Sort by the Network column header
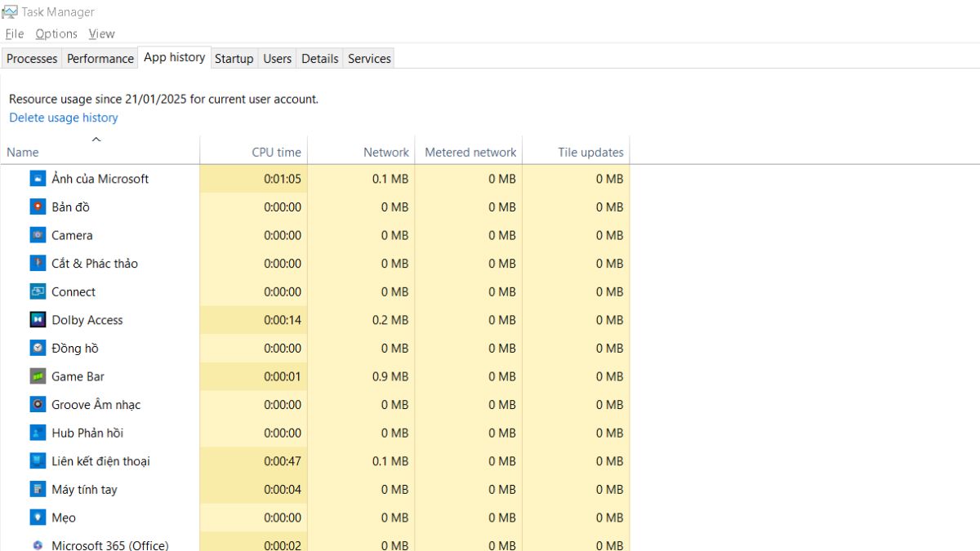This screenshot has width=980, height=551. [385, 152]
